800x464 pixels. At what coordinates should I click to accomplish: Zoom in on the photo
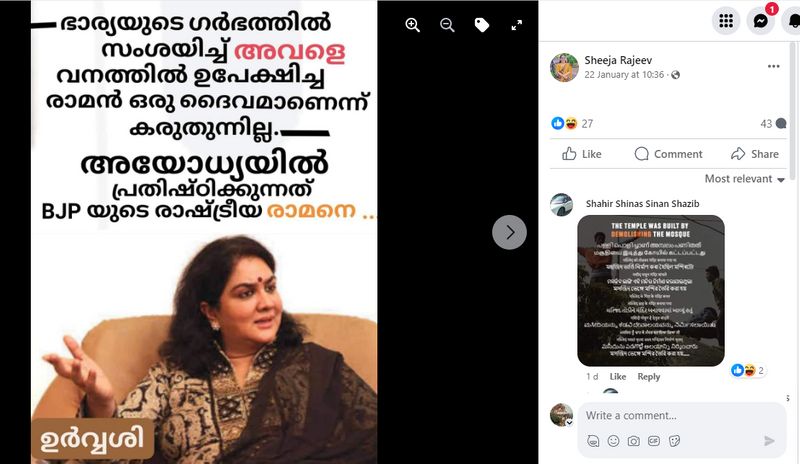412,25
